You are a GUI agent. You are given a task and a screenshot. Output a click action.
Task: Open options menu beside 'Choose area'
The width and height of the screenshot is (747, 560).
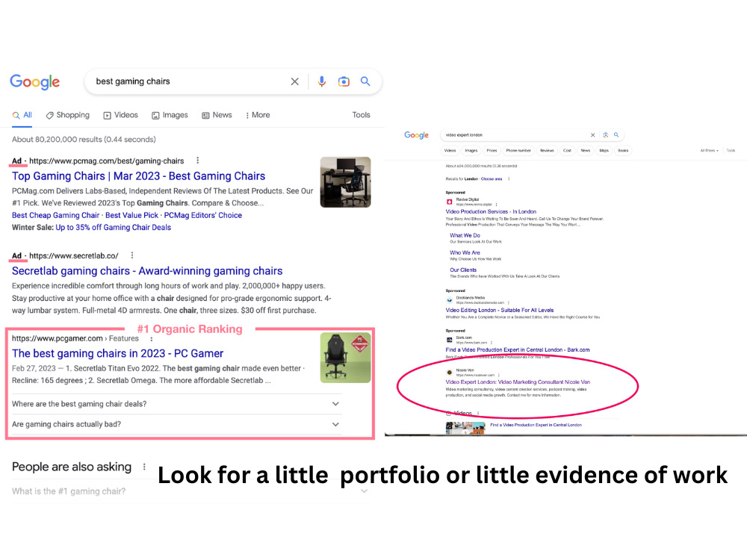[509, 179]
